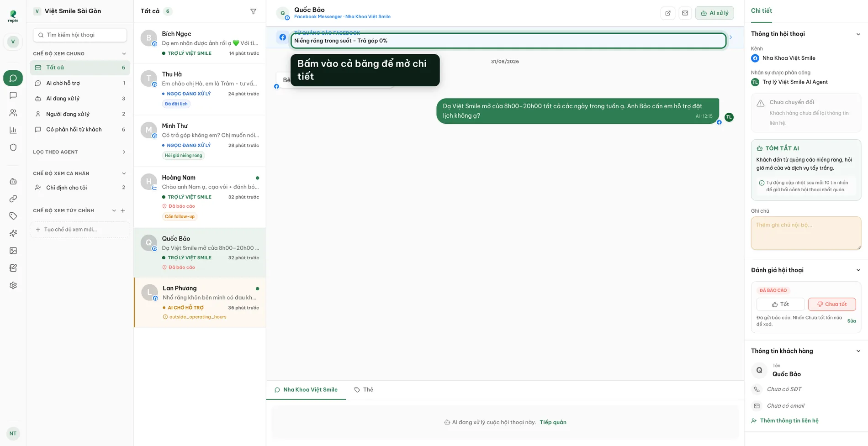The image size is (868, 446).
Task: Rate conversation as Tốt
Action: [780, 304]
